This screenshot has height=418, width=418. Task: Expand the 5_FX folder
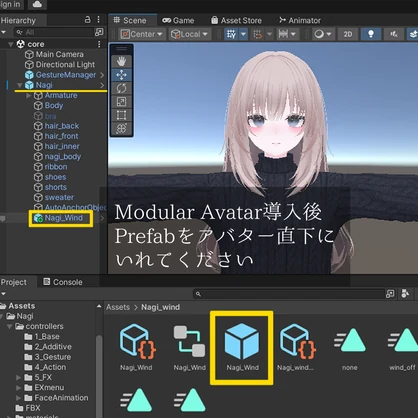19,377
